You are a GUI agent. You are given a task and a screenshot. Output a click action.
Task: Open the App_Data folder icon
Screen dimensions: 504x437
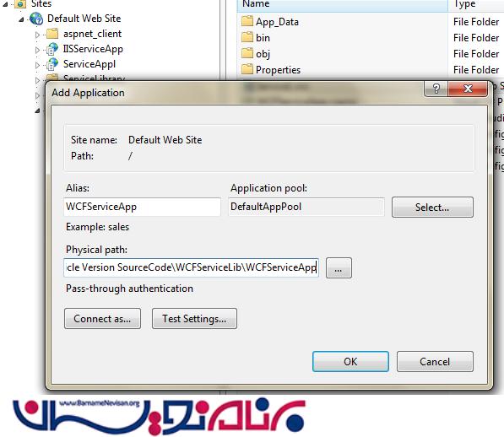[247, 21]
